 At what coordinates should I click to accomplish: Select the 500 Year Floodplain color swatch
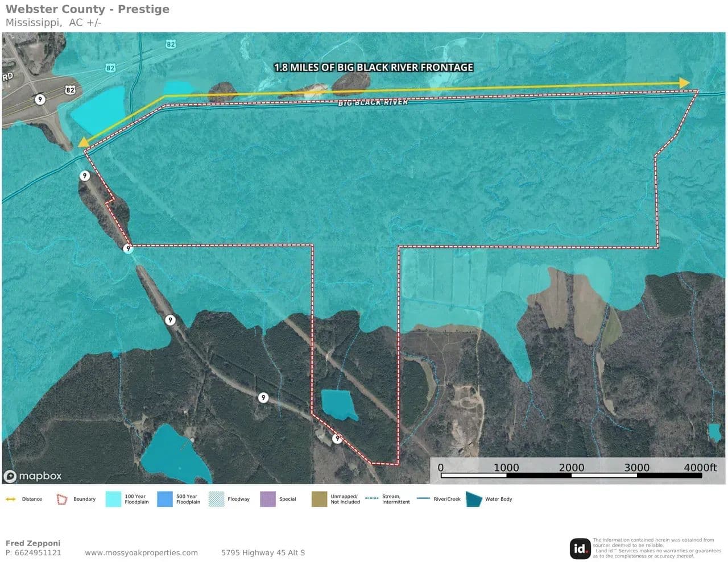[x=164, y=499]
